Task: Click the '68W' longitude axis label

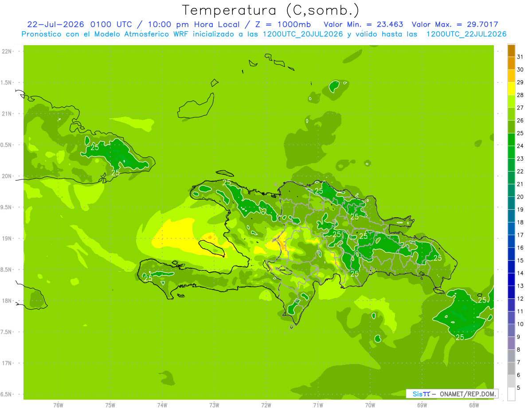Action: coord(474,405)
